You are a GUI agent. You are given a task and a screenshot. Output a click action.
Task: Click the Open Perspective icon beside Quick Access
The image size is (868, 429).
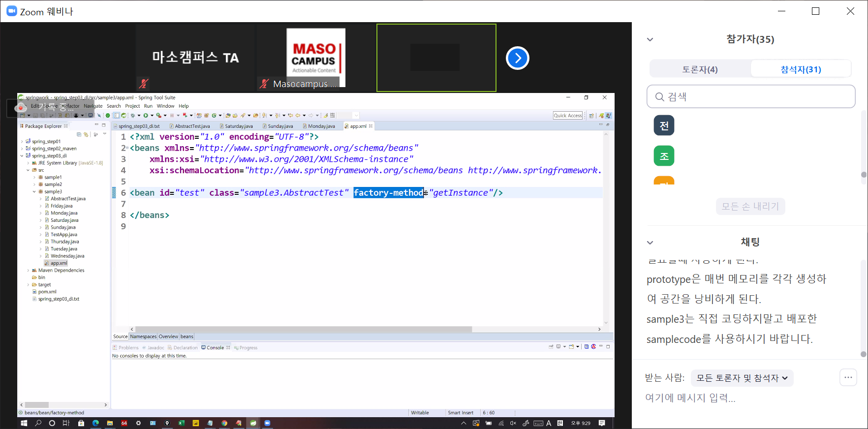(x=591, y=116)
